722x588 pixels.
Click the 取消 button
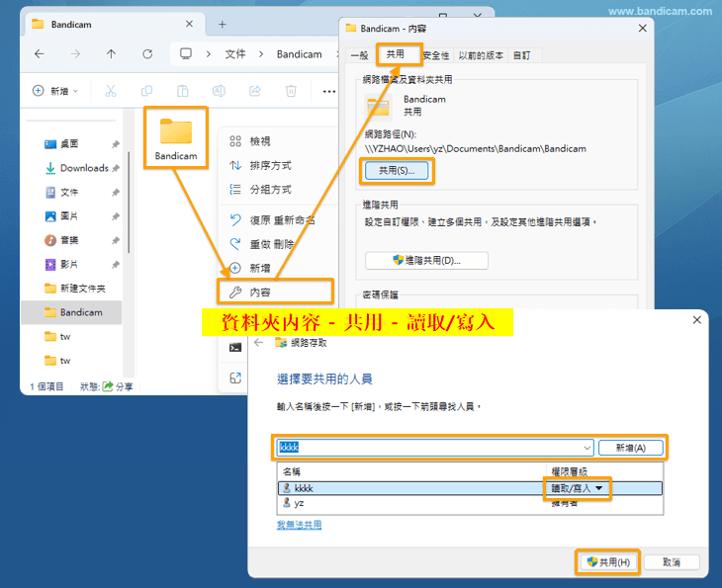[x=672, y=562]
